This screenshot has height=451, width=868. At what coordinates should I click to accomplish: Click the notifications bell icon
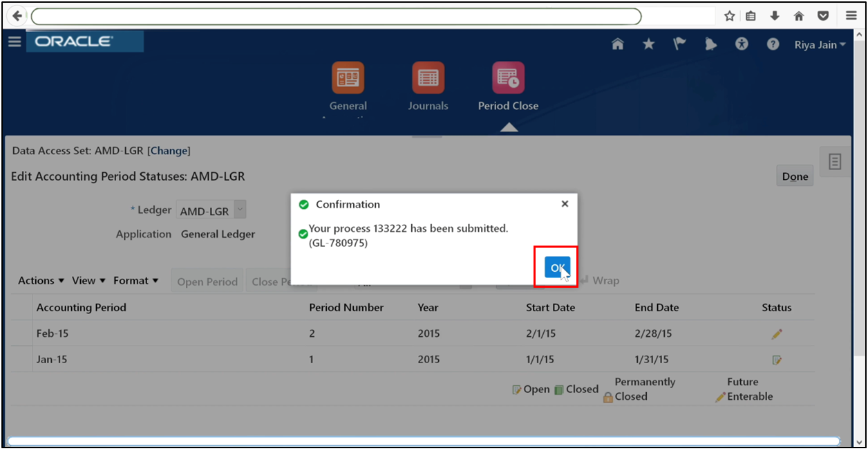tap(710, 44)
